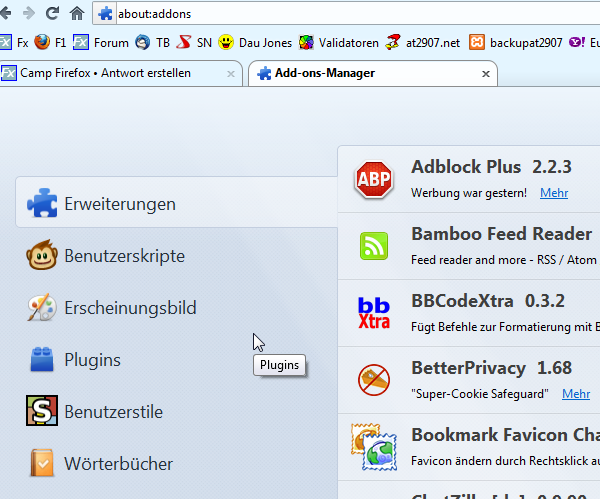
Task: Focus the about:addons address field
Action: 356,14
